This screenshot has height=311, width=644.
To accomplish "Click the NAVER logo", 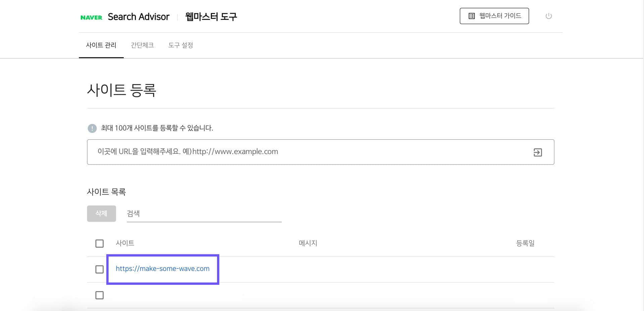I will 90,16.
